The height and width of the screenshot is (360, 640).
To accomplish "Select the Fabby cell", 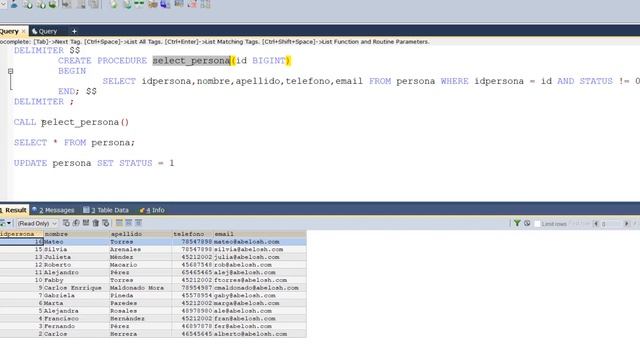I will tap(76, 280).
